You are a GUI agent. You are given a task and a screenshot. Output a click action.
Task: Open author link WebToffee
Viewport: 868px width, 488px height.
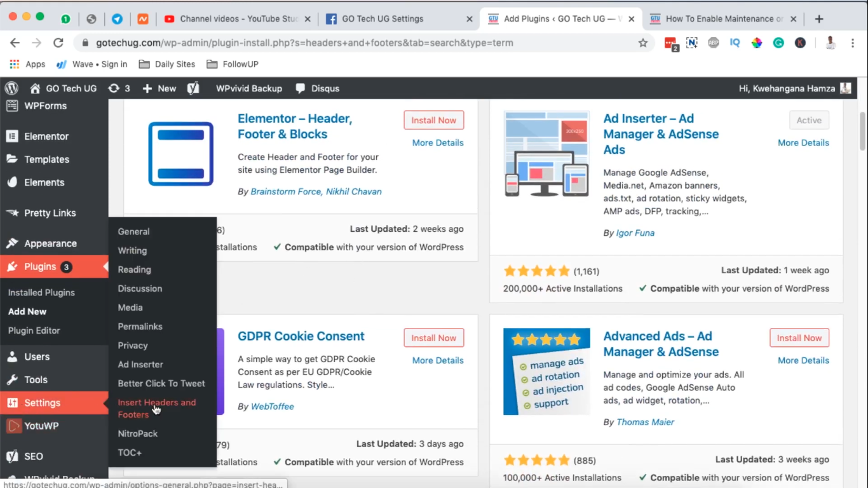pyautogui.click(x=273, y=407)
